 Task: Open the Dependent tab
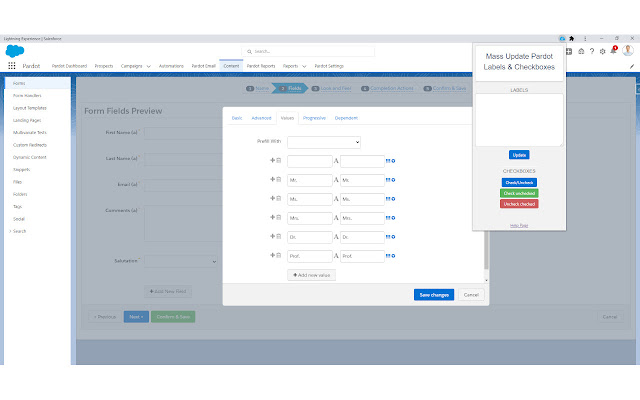346,118
